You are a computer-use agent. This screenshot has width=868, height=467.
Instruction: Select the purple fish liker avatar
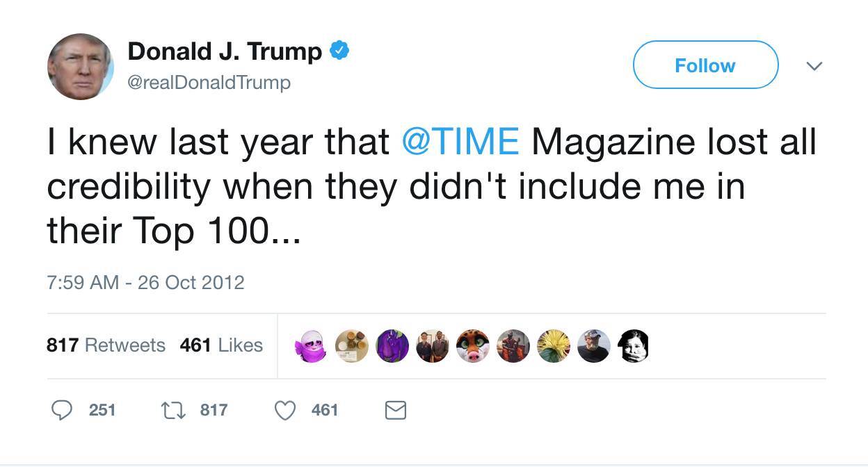coord(311,345)
